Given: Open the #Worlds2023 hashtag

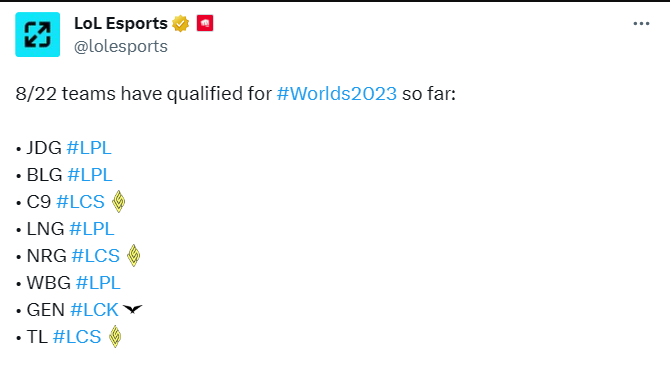Looking at the screenshot, I should (x=337, y=94).
